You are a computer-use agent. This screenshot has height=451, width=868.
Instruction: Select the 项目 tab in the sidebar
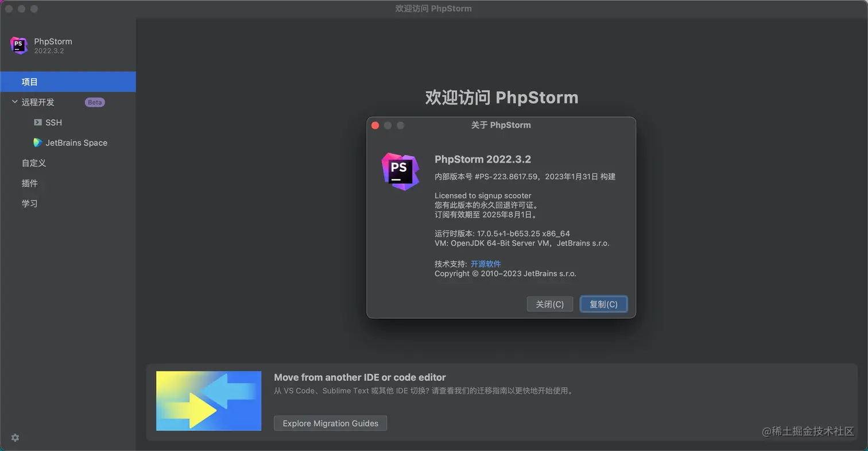[x=68, y=82]
